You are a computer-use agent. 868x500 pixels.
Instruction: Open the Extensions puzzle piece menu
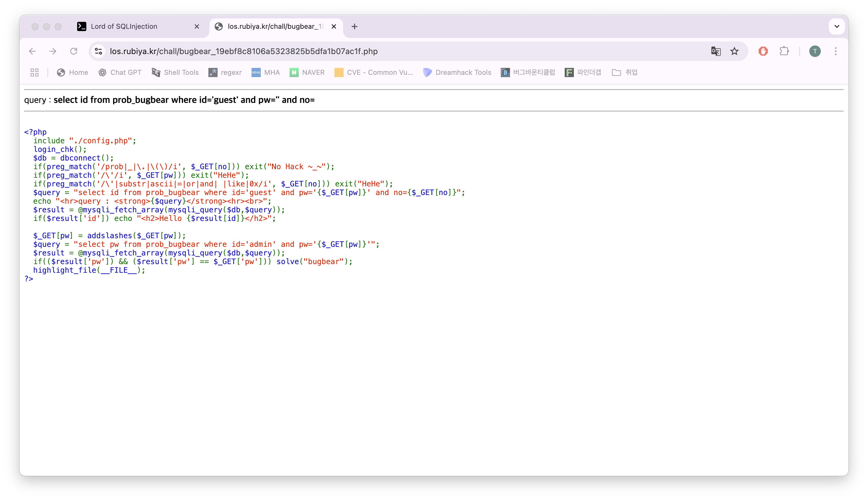(x=784, y=51)
